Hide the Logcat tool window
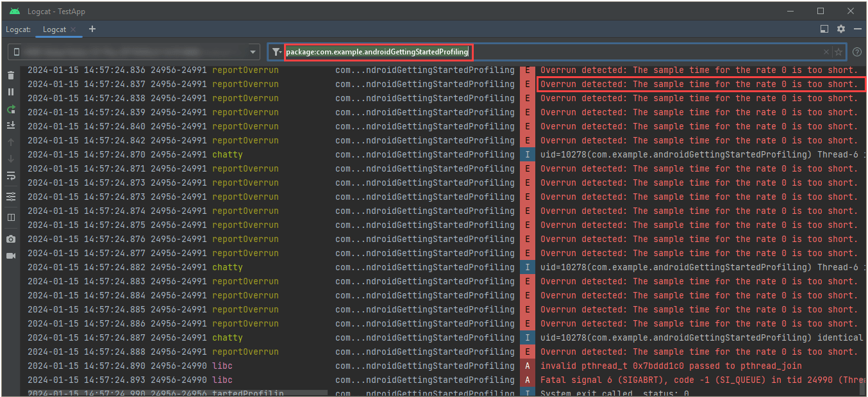This screenshot has height=397, width=868. pos(857,29)
